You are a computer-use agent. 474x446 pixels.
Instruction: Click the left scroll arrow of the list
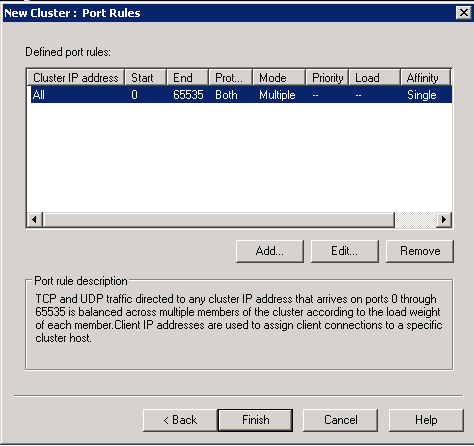coord(34,220)
